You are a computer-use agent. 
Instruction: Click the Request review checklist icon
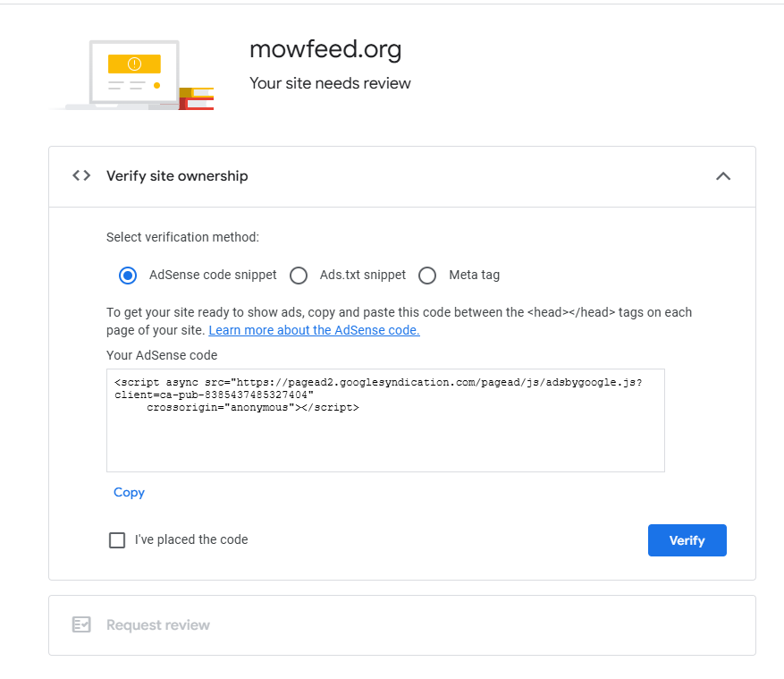coord(81,624)
